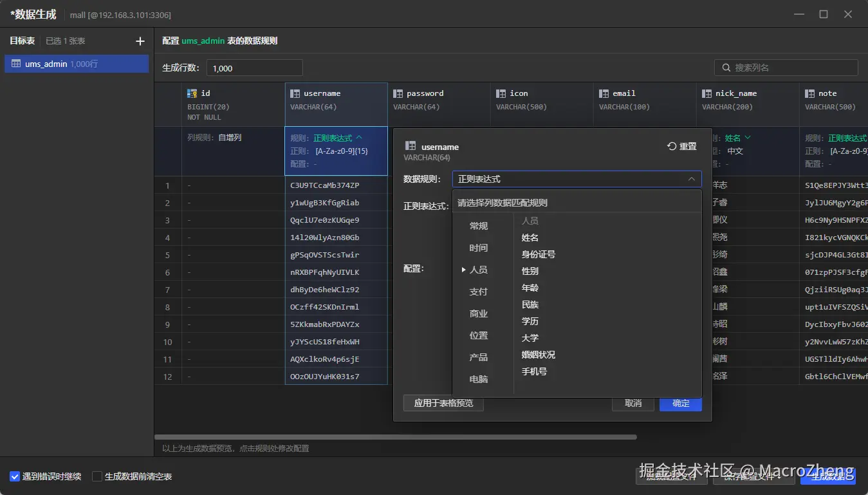Click the nick_name column header icon
Image resolution: width=868 pixels, height=495 pixels.
click(x=707, y=93)
